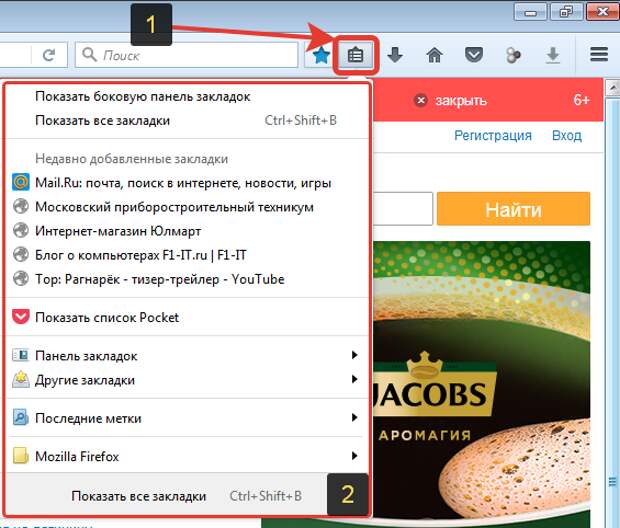Open Показать список Pocket menu item
Screen dimensions: 620x528
(107, 317)
